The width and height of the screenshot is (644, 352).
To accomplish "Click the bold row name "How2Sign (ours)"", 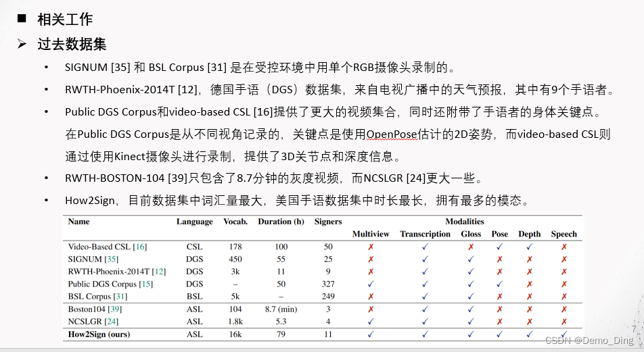I will (x=99, y=334).
